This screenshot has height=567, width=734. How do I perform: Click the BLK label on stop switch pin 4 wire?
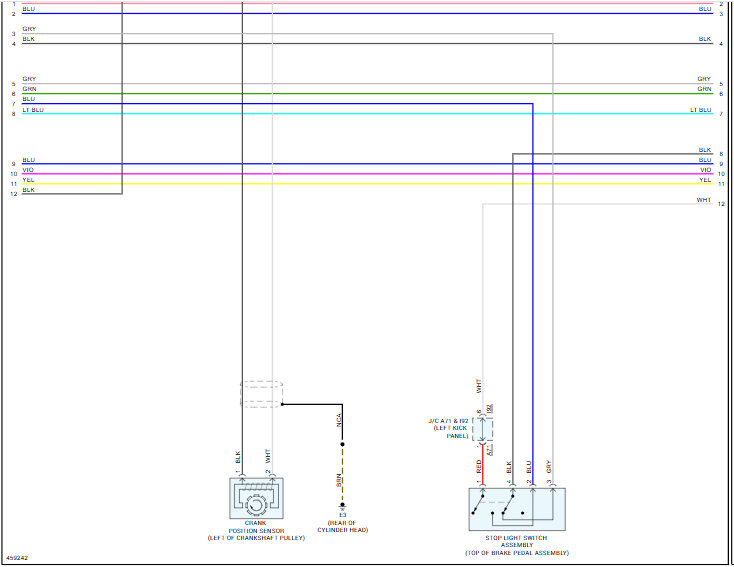[x=509, y=467]
